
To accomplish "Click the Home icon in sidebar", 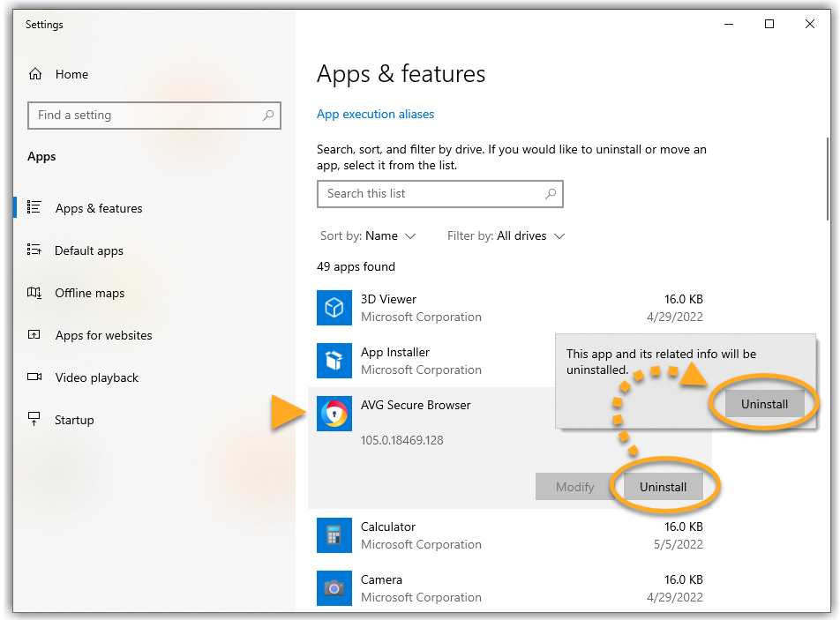I will pyautogui.click(x=35, y=74).
